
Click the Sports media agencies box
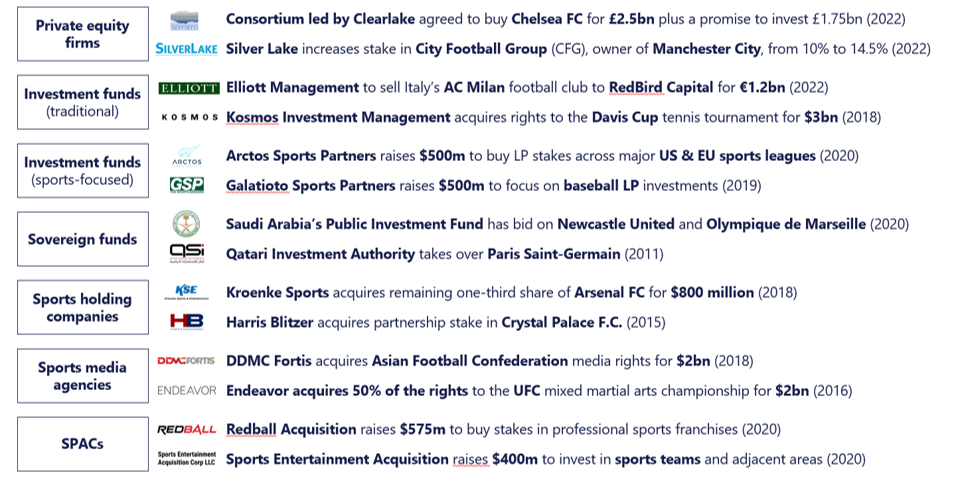point(83,376)
